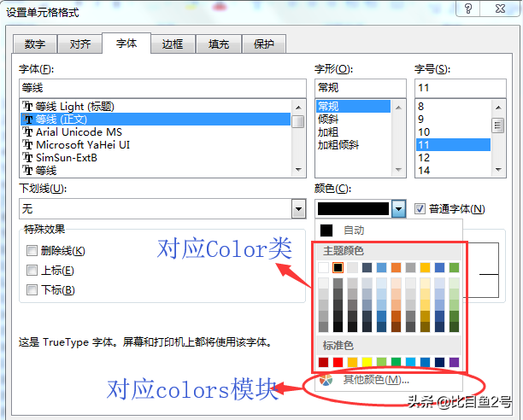
Task: Enable the 删除线 checkbox
Action: click(x=32, y=250)
